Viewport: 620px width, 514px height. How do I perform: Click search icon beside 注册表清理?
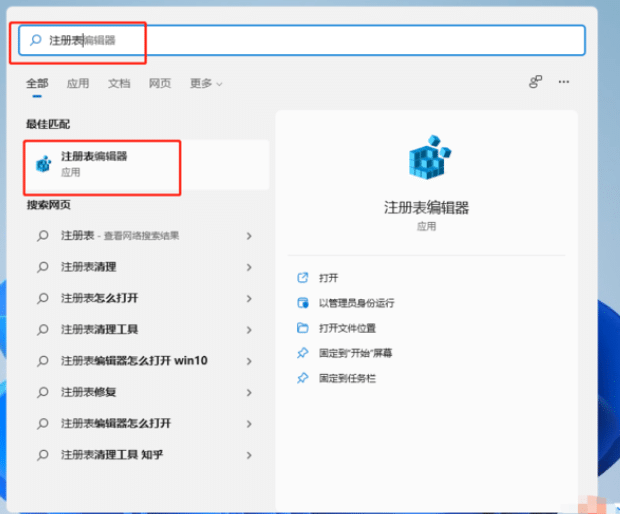pos(43,267)
